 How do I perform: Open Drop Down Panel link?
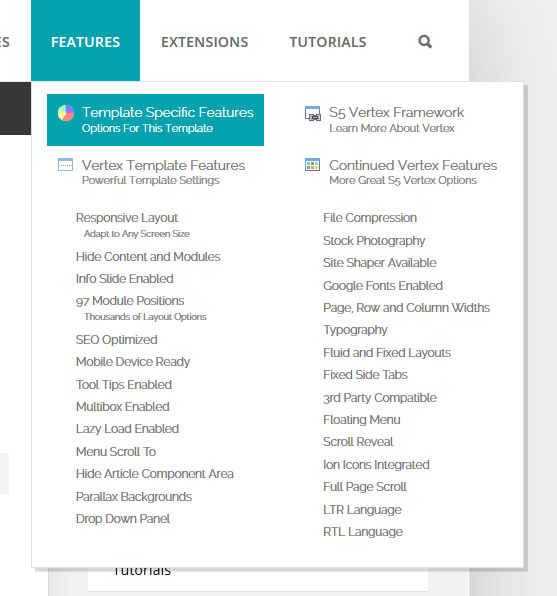[x=123, y=518]
